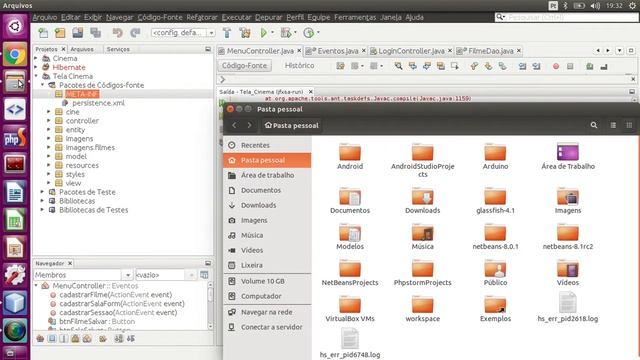Open the Files app in launcher
The width and height of the screenshot is (640, 360).
(x=15, y=82)
